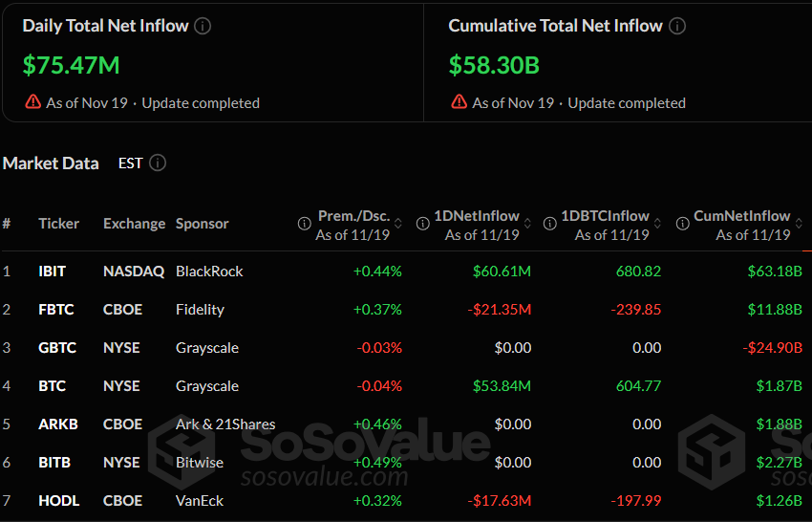Select the Bitwise sponsor cell
The image size is (812, 522).
[200, 463]
